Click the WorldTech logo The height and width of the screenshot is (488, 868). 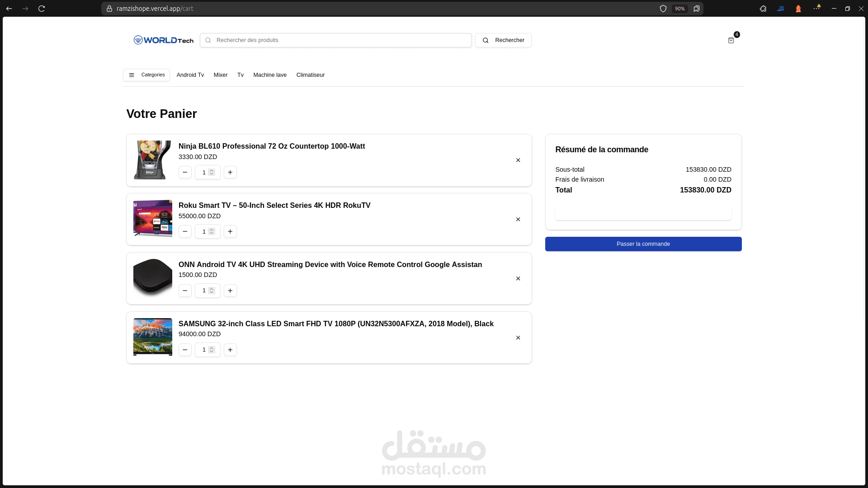(163, 40)
